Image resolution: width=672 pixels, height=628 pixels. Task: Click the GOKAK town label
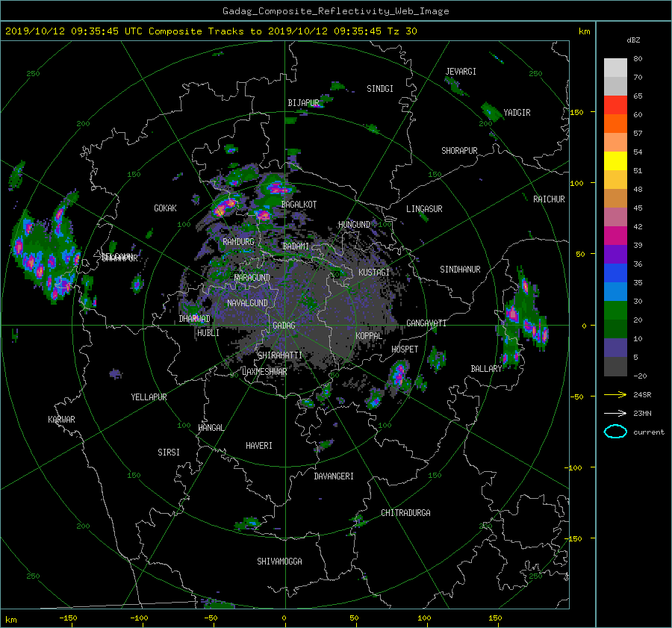click(x=165, y=208)
